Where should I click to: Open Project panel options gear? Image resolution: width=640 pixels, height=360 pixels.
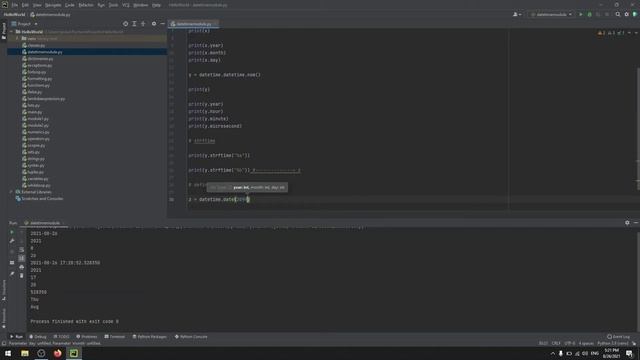[x=154, y=24]
